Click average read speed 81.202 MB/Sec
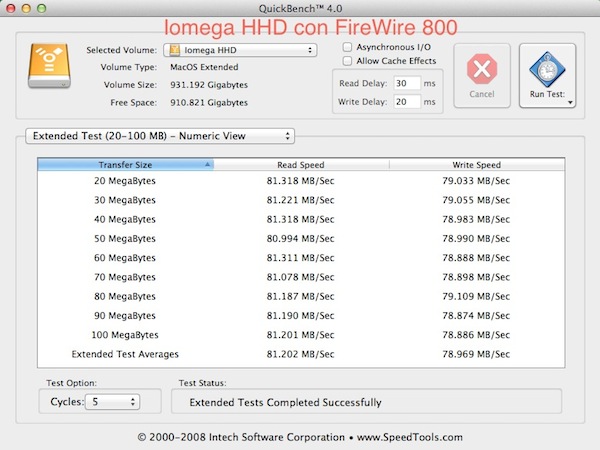600x450 pixels. coord(300,354)
